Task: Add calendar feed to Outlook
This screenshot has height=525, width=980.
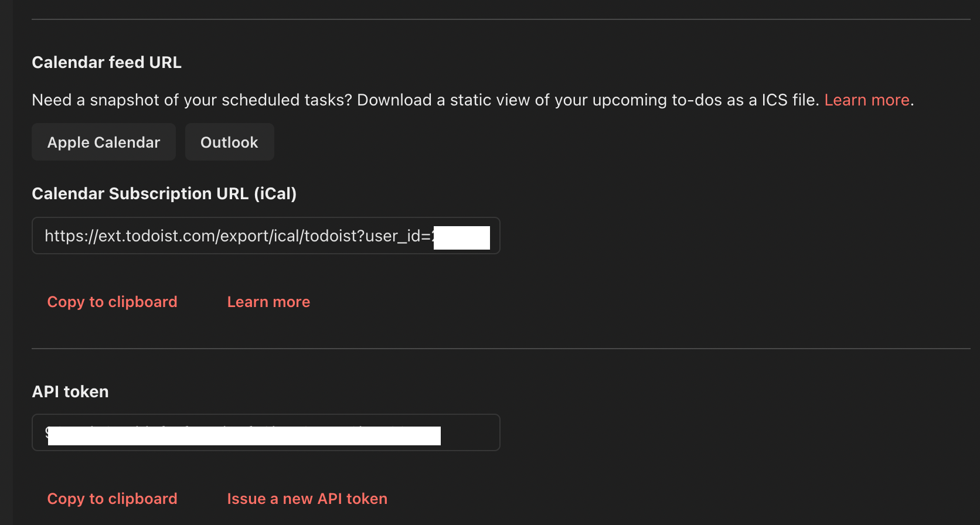Action: pyautogui.click(x=229, y=142)
